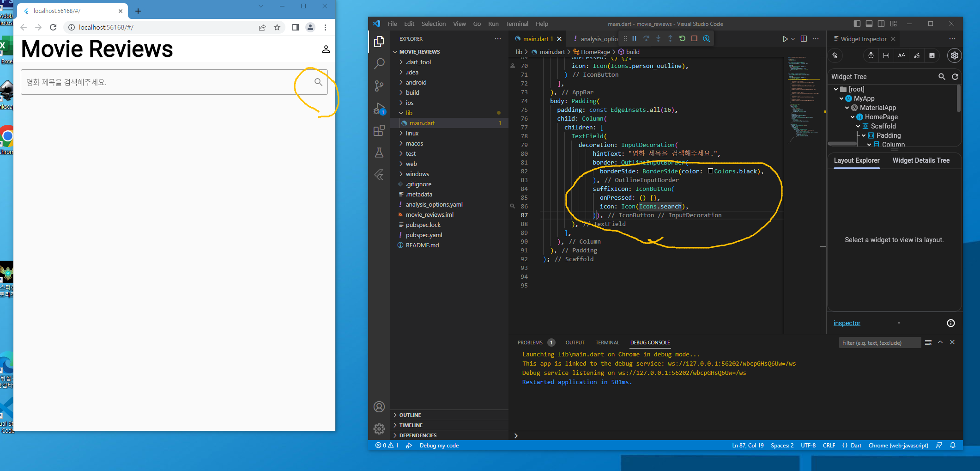Toggle Highlight Oversized Images in Widget Inspector
The image size is (980, 471).
(x=932, y=55)
